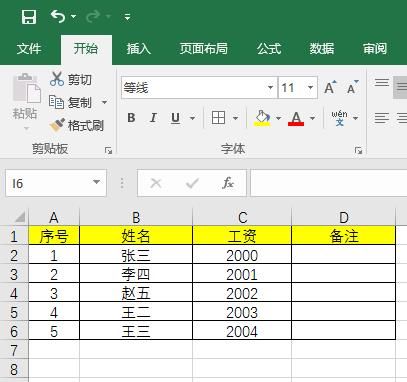Click the decrease font size icon
The width and height of the screenshot is (407, 382).
pyautogui.click(x=353, y=88)
